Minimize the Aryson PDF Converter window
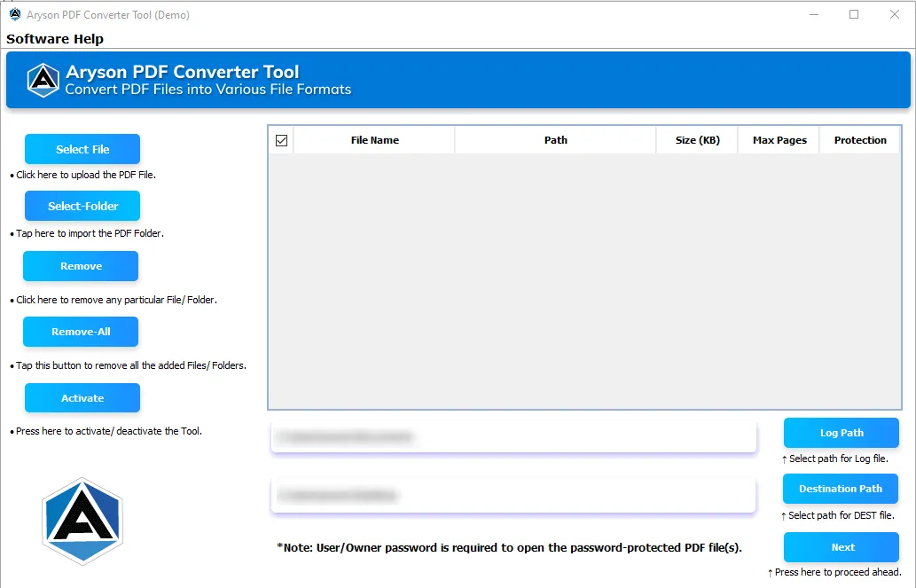This screenshot has width=916, height=588. click(814, 14)
